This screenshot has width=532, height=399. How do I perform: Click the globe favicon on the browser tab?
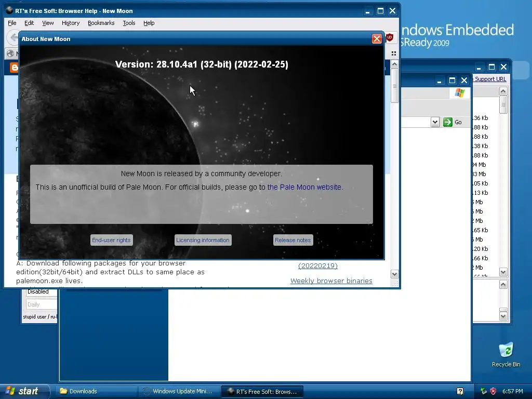point(10,54)
